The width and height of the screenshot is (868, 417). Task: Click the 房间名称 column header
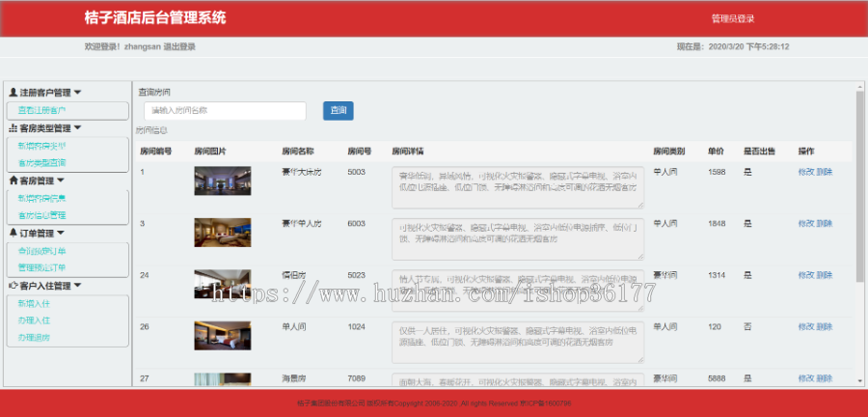[x=298, y=152]
